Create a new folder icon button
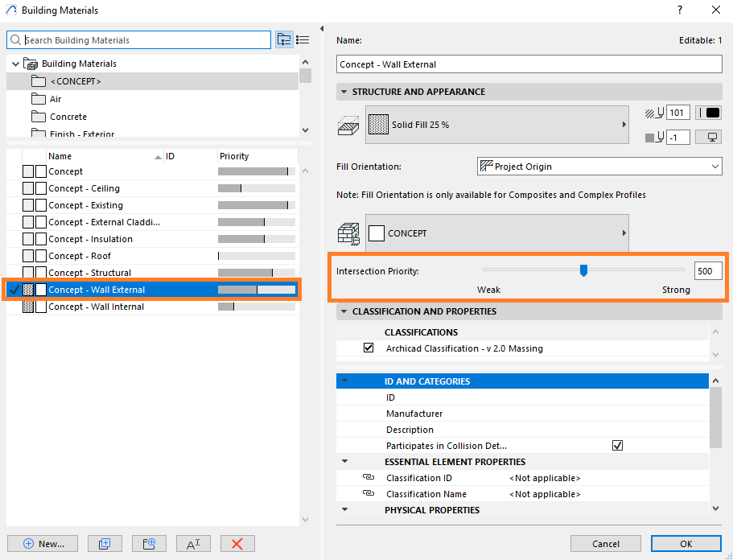Screen dimensions: 733x560 coord(149,544)
